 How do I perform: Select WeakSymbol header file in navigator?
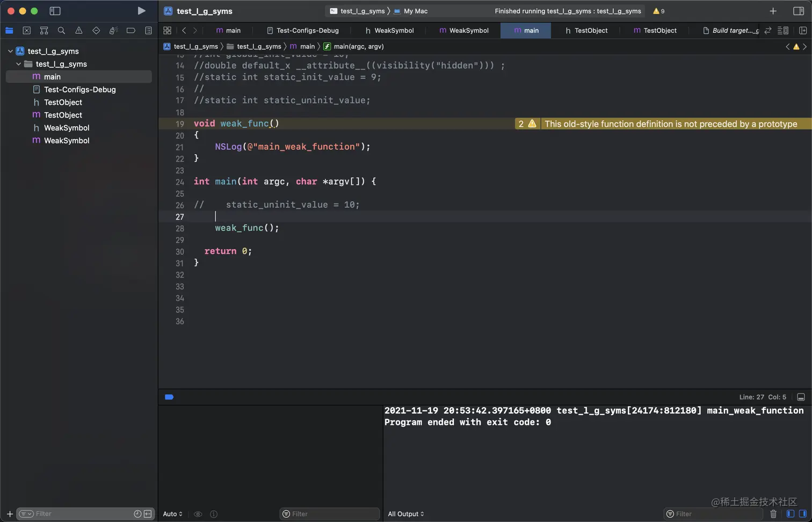[x=78, y=128]
